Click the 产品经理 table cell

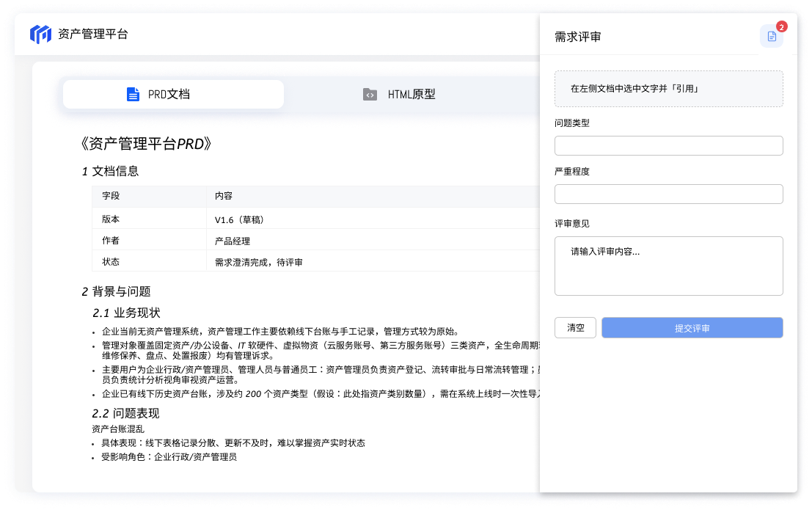373,240
